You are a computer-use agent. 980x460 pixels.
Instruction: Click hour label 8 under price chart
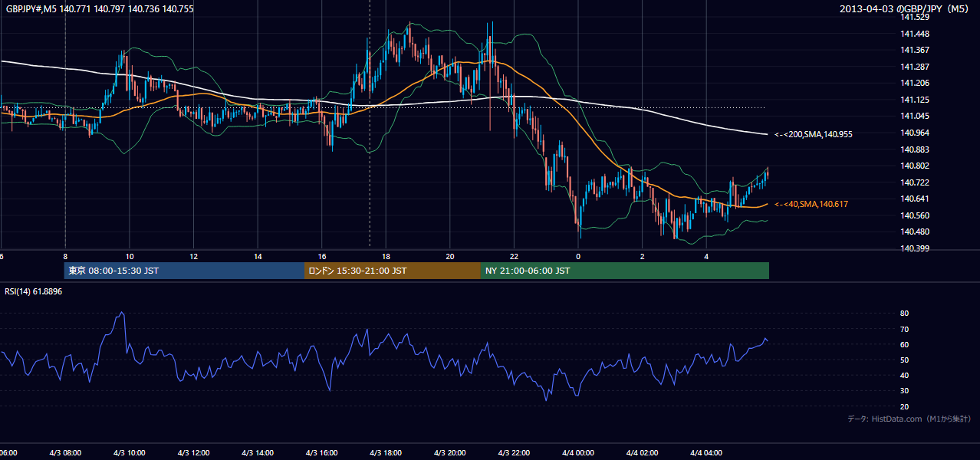click(65, 256)
